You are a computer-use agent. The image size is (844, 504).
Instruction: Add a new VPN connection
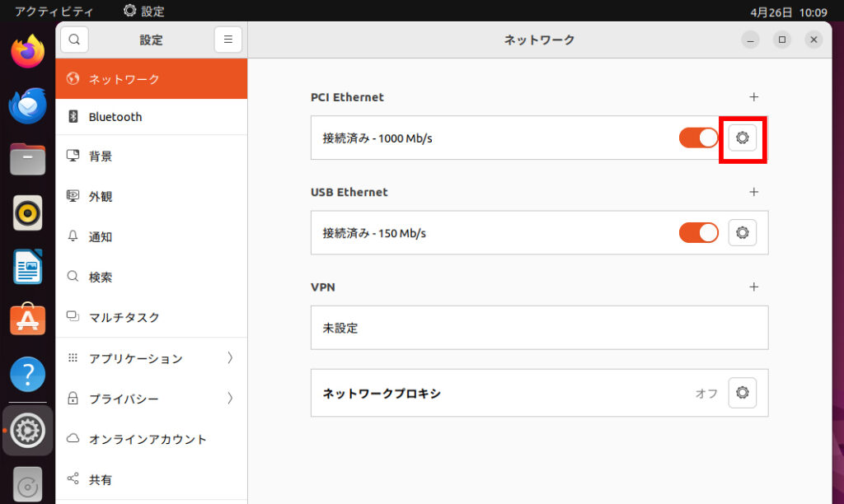tap(753, 287)
